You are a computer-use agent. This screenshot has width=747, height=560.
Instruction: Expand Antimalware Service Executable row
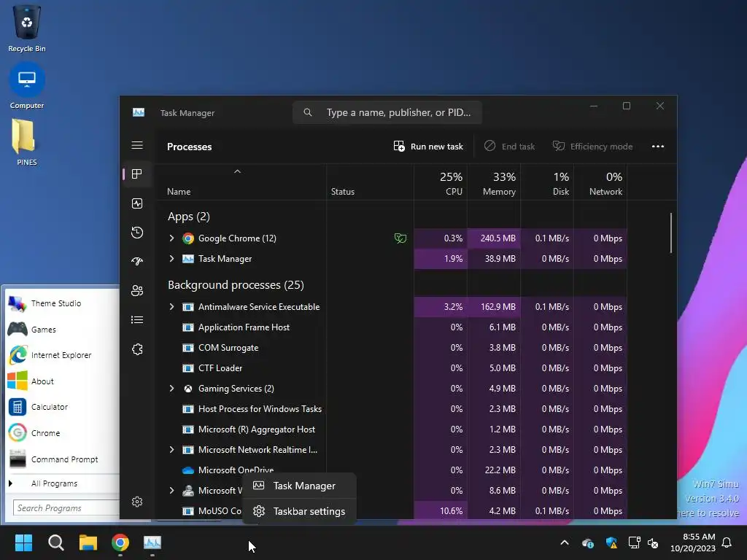[171, 307]
